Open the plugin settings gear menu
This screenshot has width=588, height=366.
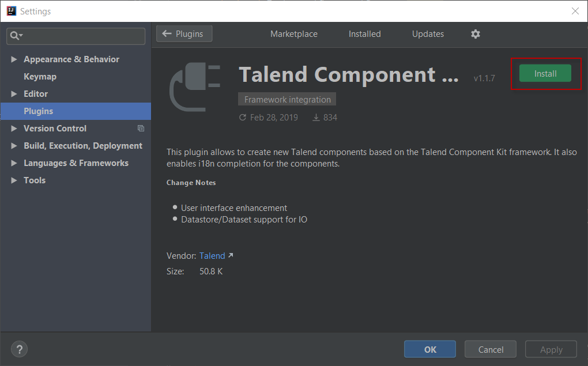click(475, 34)
